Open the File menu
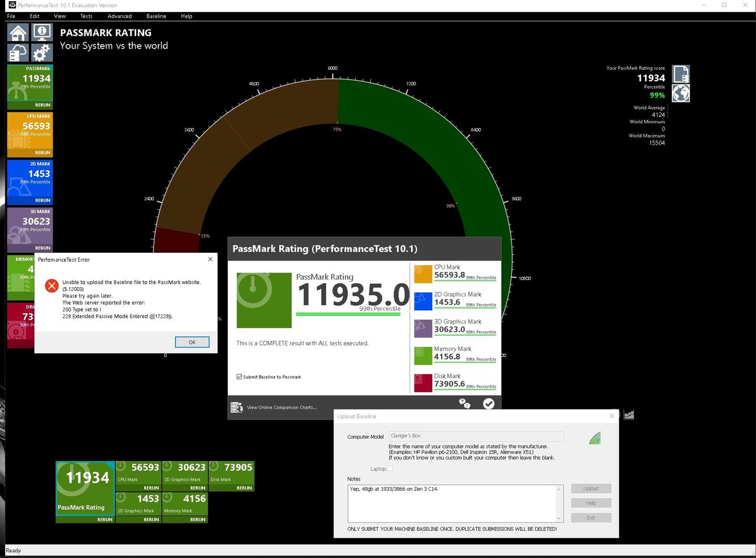 [x=11, y=16]
